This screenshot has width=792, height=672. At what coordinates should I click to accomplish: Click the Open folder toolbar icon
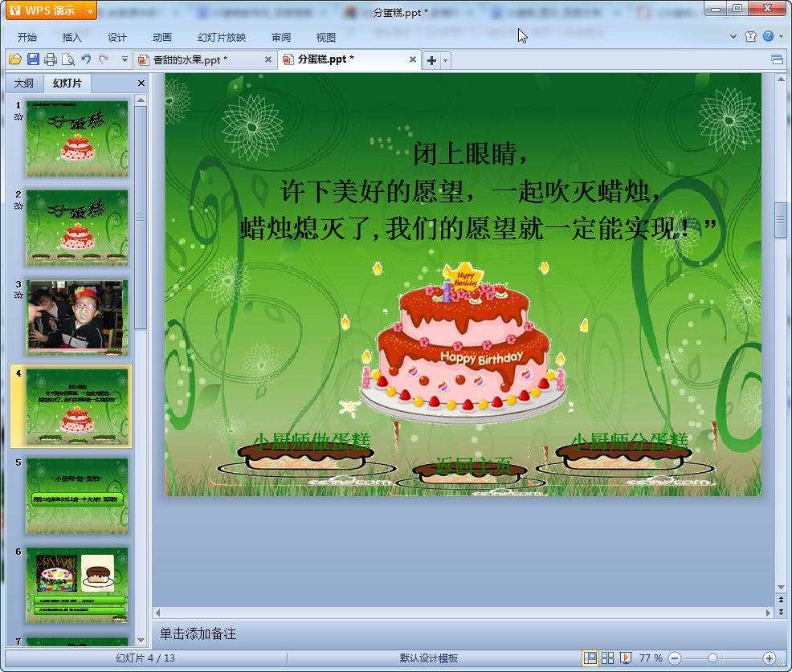15,59
